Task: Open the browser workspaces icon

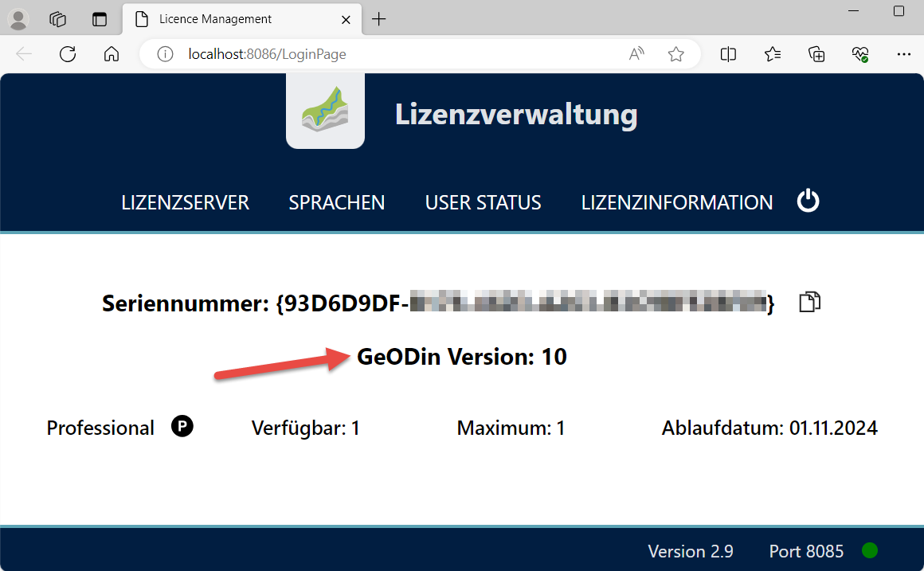Action: pos(57,19)
